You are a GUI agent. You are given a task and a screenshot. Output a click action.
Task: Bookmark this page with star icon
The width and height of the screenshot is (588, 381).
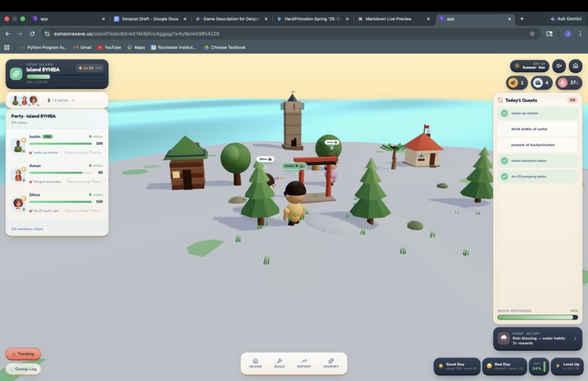[x=532, y=34]
